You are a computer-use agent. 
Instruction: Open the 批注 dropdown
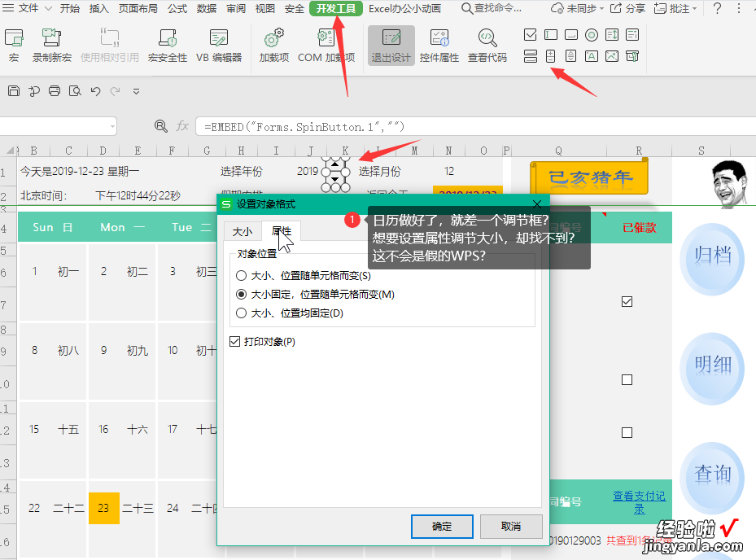[x=694, y=9]
